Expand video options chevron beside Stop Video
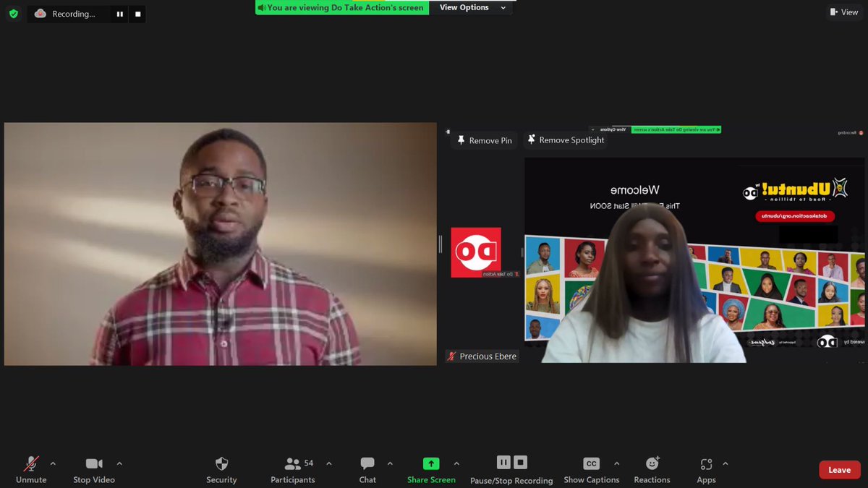This screenshot has width=868, height=488. coord(119,463)
